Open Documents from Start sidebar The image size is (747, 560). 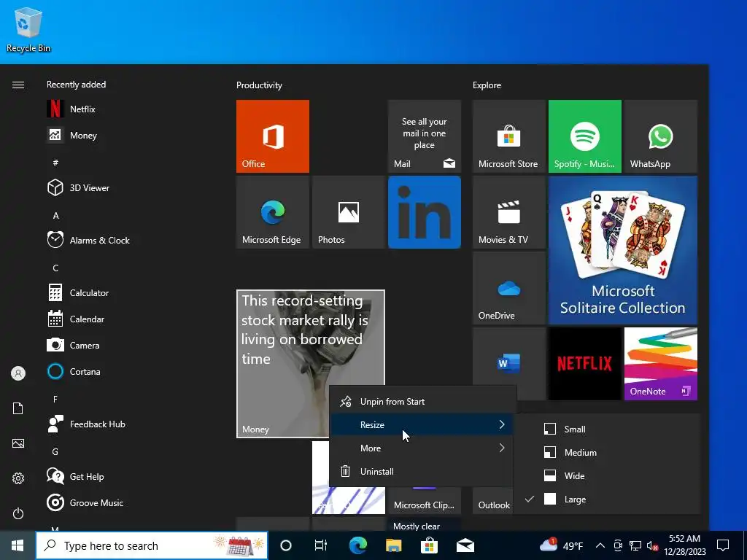click(18, 408)
